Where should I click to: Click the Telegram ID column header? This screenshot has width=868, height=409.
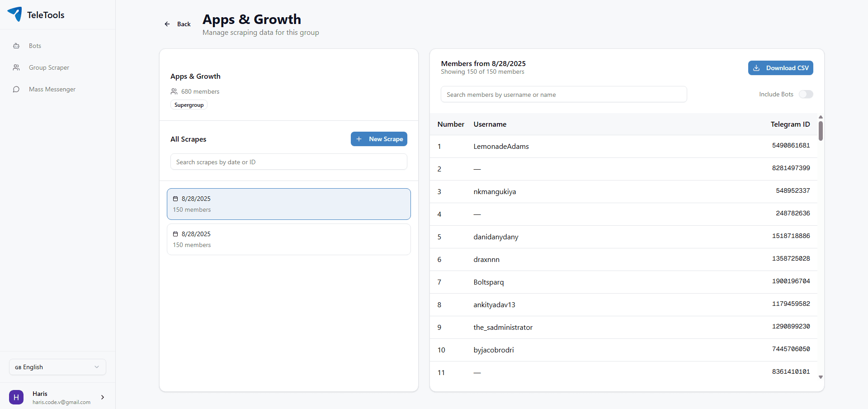tap(790, 124)
